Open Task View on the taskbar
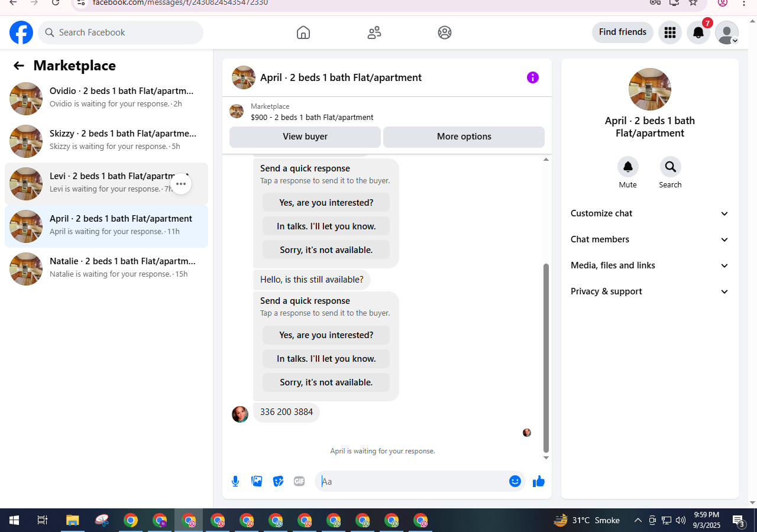Image resolution: width=757 pixels, height=532 pixels. 43,521
